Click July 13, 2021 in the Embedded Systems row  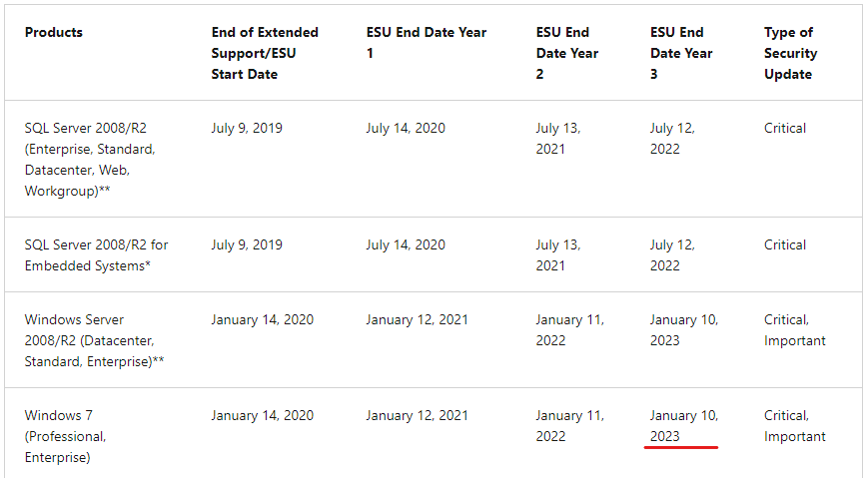pos(558,255)
